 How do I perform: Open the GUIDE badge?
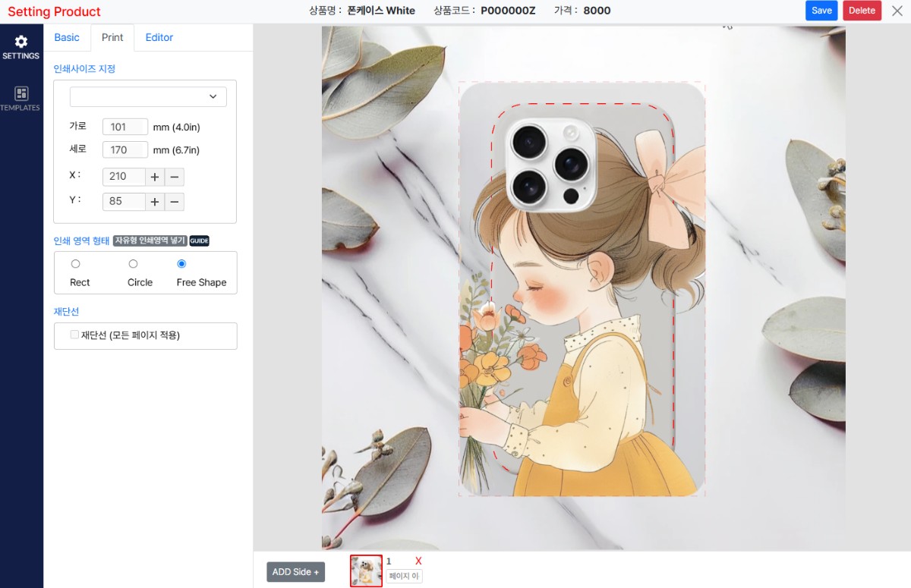(199, 241)
